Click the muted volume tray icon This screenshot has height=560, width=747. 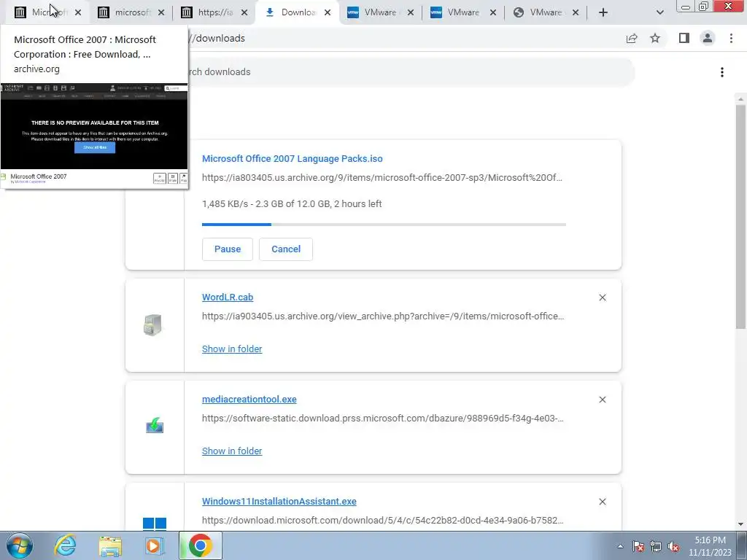[x=673, y=546]
